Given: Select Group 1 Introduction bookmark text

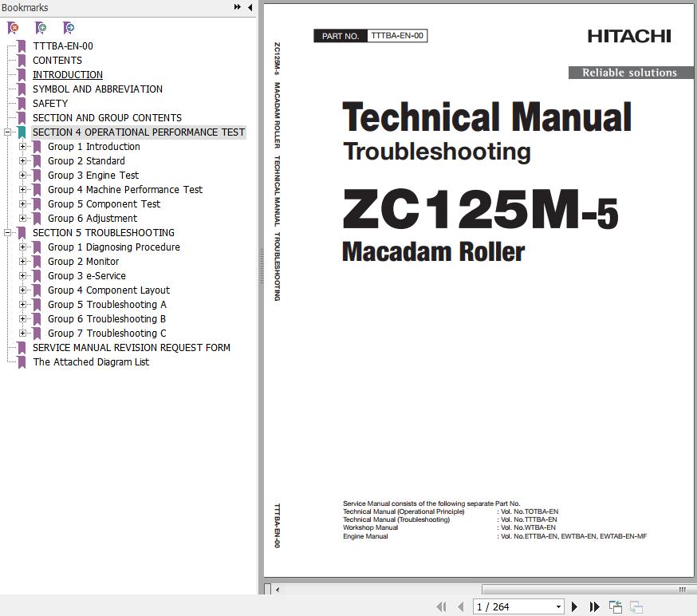Looking at the screenshot, I should pos(94,146).
